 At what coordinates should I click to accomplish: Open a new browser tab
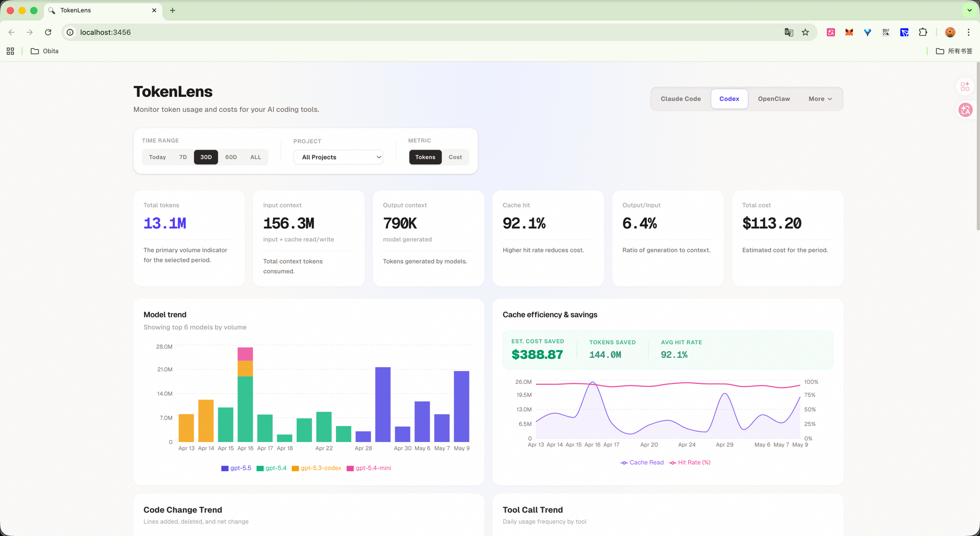pyautogui.click(x=173, y=10)
